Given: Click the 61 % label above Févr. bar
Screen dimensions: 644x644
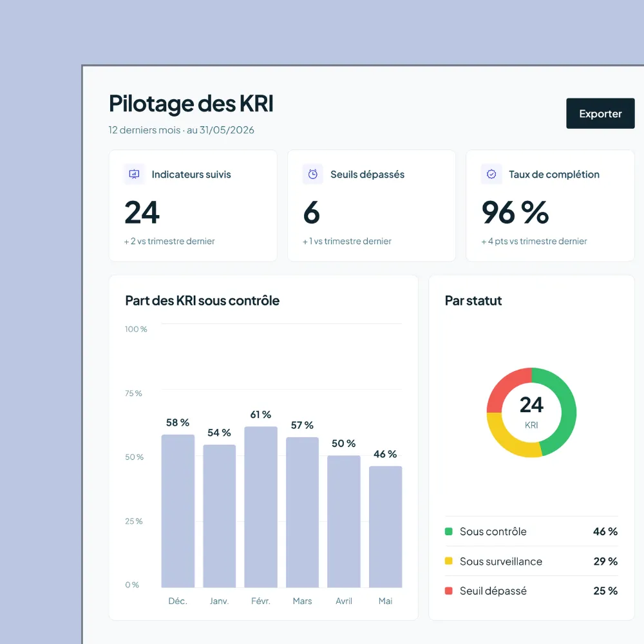Looking at the screenshot, I should [x=261, y=414].
